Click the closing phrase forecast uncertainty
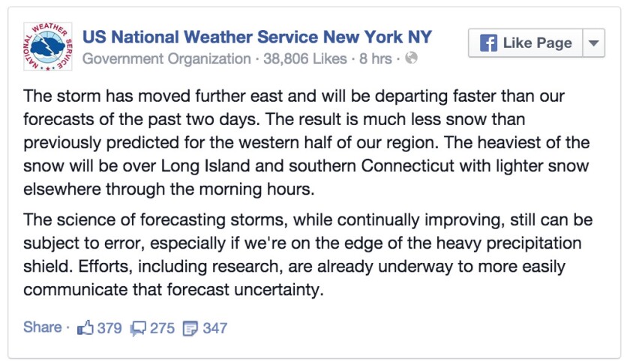 tap(245, 289)
